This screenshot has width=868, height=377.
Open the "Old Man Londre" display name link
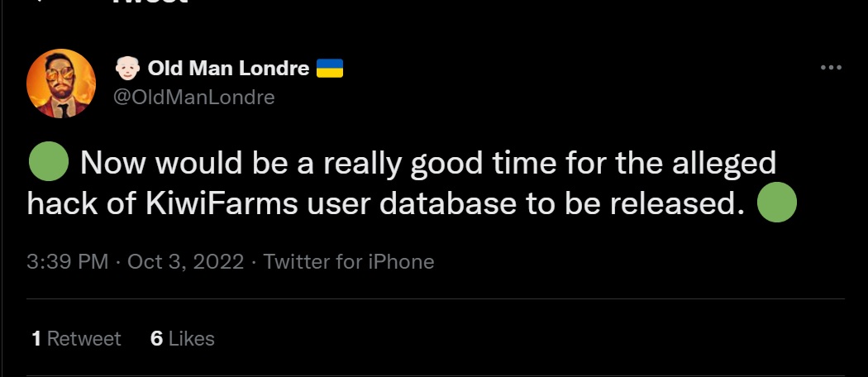tap(227, 68)
